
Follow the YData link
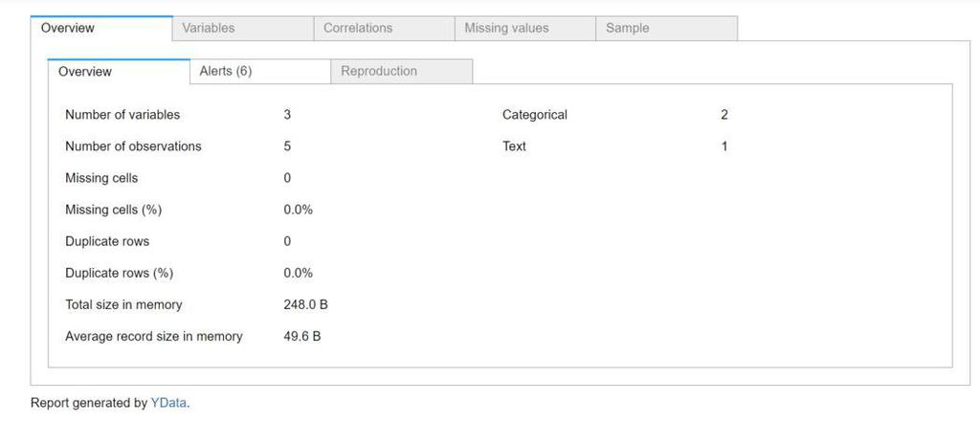(168, 403)
